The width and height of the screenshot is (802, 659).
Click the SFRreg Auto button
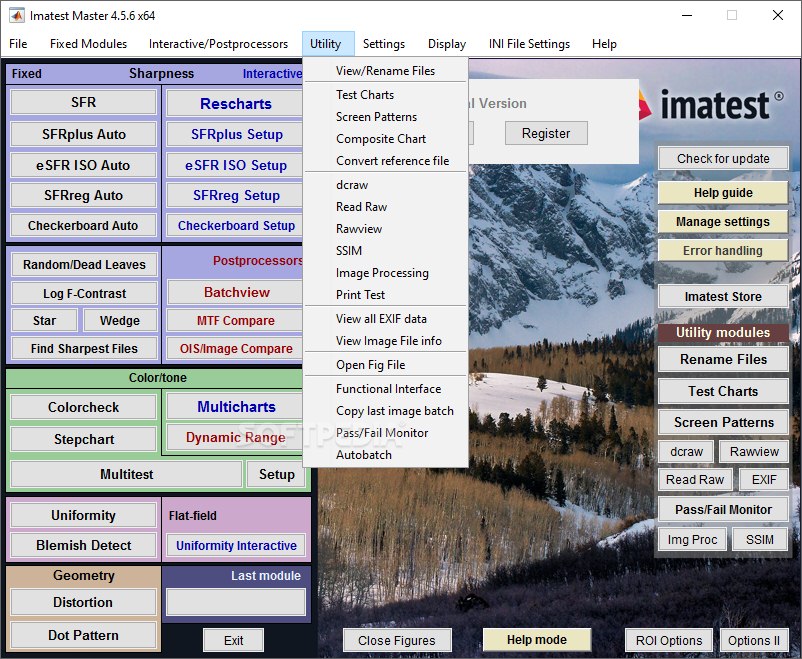pos(83,195)
